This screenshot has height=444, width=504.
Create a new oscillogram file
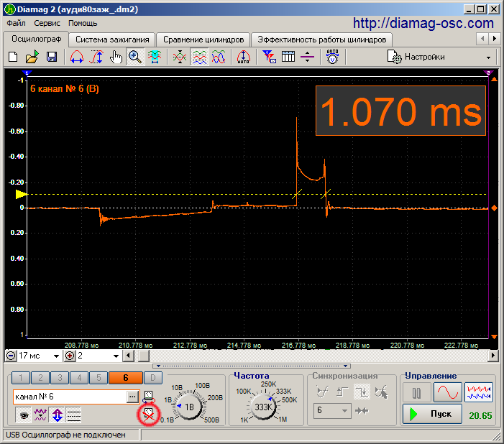13,57
